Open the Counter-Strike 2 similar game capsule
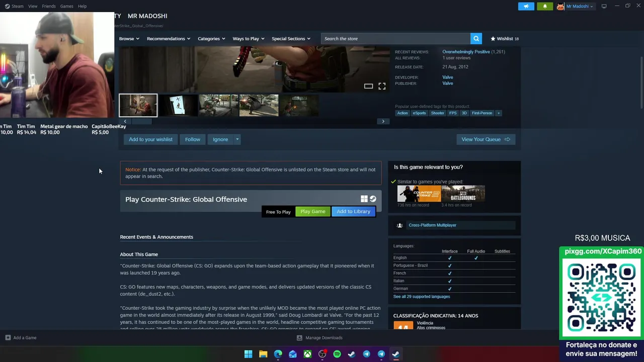 (419, 194)
